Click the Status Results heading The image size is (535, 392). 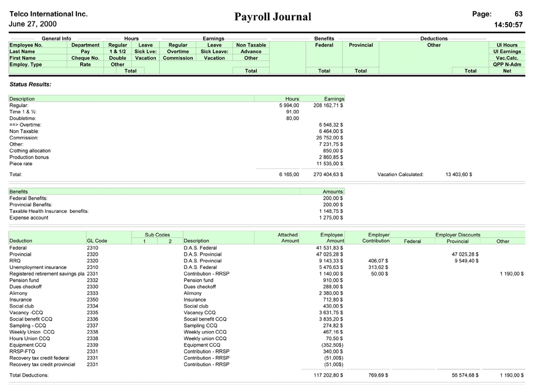point(31,83)
